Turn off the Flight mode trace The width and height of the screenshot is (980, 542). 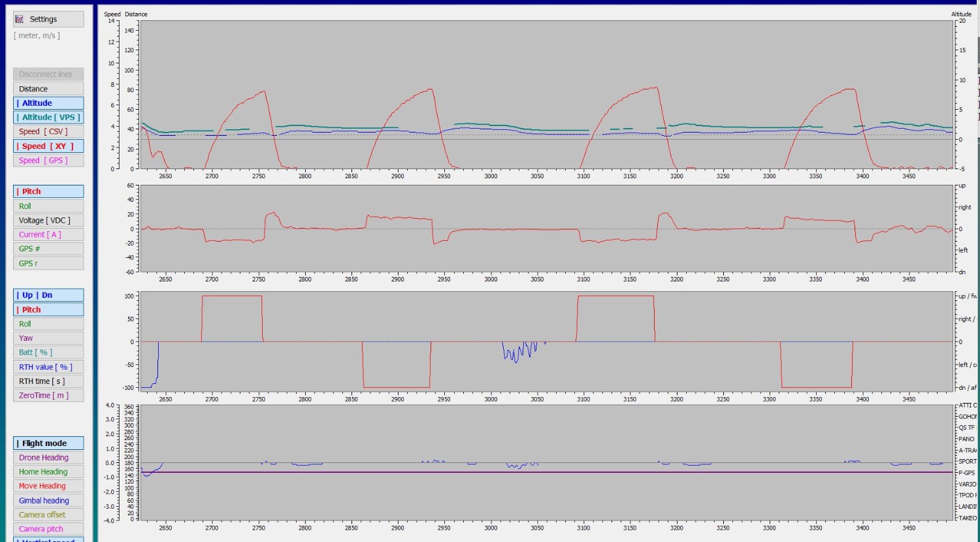[48, 443]
